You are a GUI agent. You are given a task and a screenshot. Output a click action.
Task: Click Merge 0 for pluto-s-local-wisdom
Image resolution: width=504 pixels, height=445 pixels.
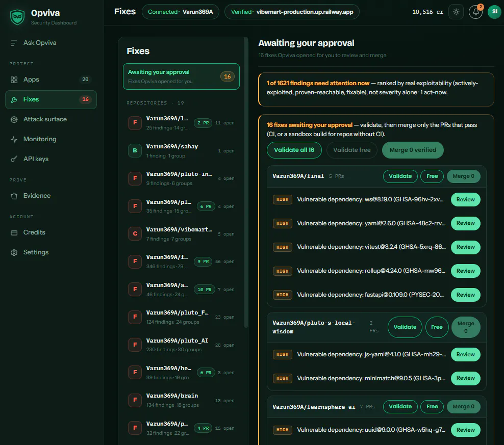coord(466,327)
